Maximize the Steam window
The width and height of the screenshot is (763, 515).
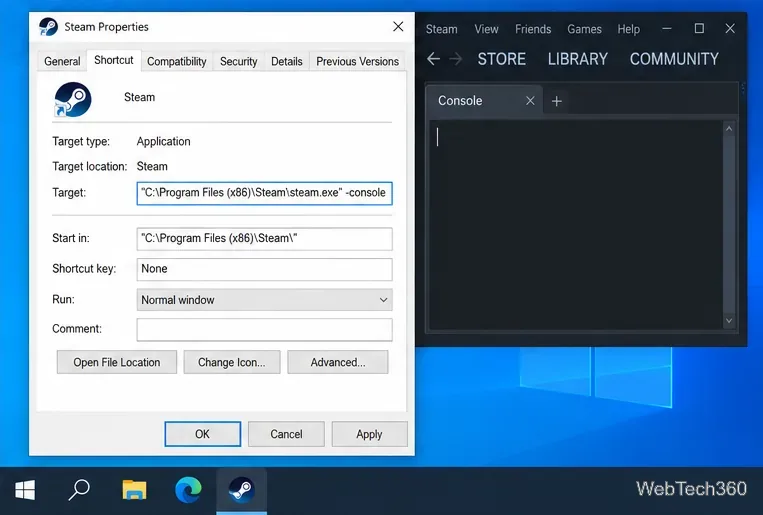(x=699, y=29)
